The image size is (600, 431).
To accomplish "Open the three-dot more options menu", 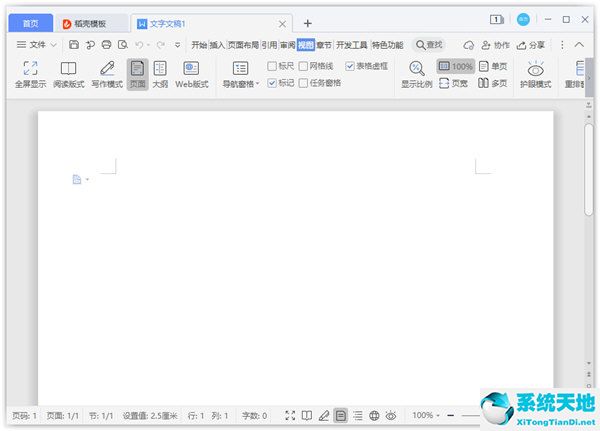I will pyautogui.click(x=562, y=45).
